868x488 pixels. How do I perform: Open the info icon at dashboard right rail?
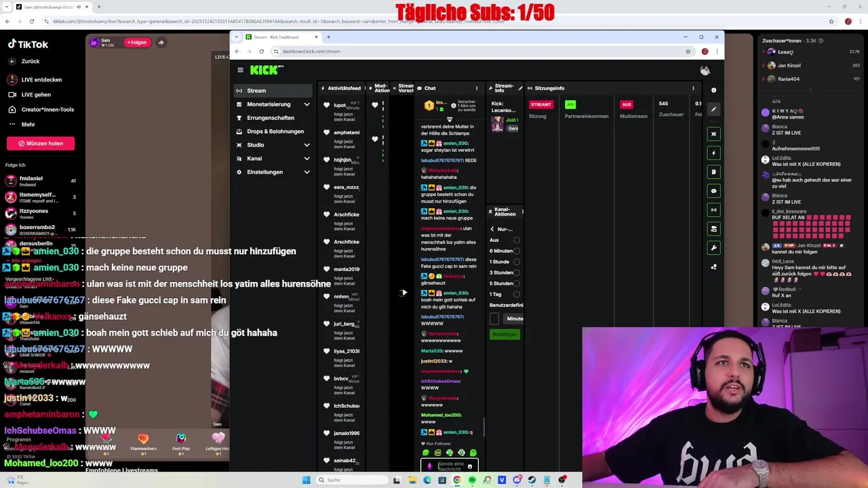[713, 90]
